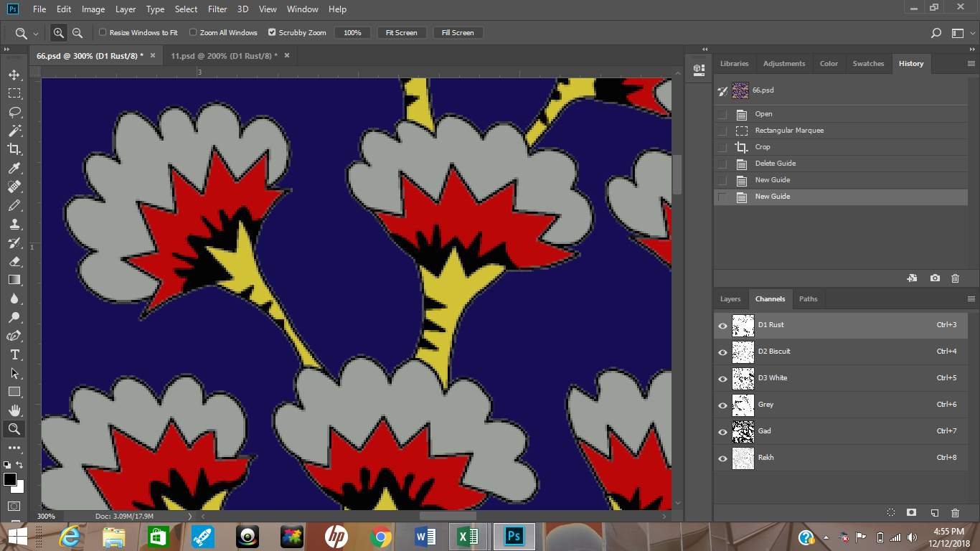
Task: Hide the Gad channel
Action: pyautogui.click(x=722, y=432)
